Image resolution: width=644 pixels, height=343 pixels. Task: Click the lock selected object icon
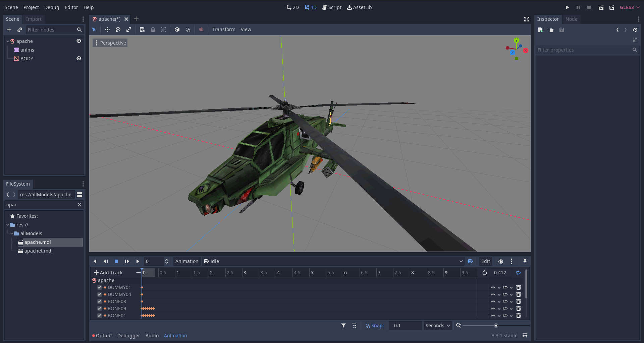pos(153,29)
